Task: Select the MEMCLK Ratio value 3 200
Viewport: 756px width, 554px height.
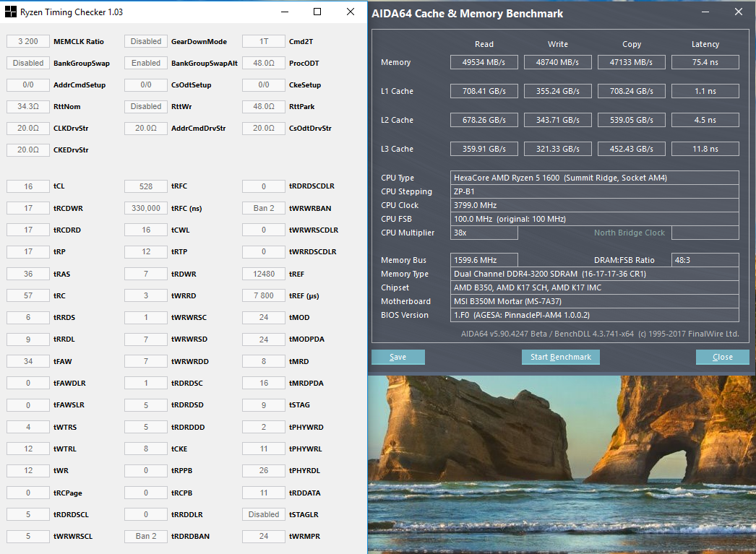Action: pyautogui.click(x=28, y=41)
